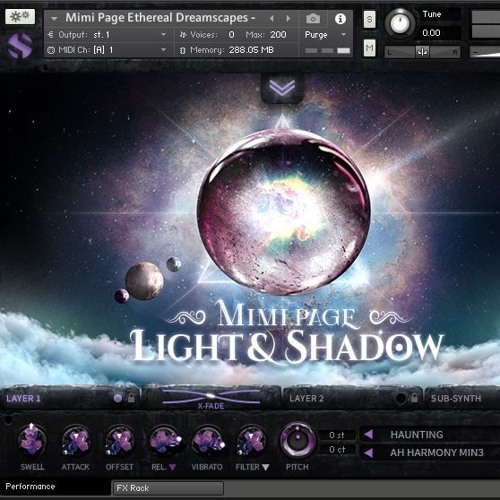Image resolution: width=500 pixels, height=500 pixels.
Task: Click the Tune knob
Action: click(x=400, y=23)
